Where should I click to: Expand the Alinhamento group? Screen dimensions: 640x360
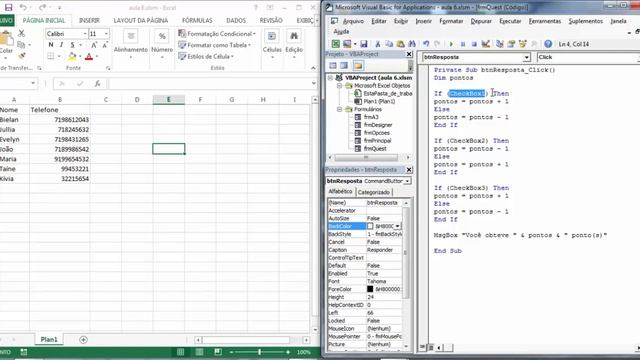point(131,45)
